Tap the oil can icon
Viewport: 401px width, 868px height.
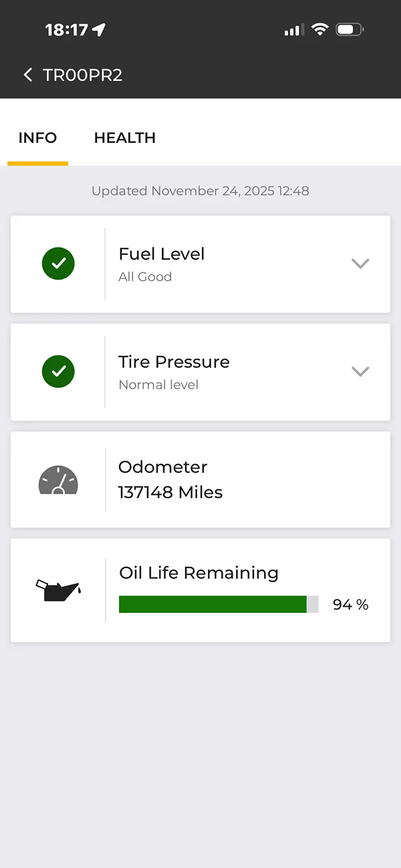click(x=58, y=590)
